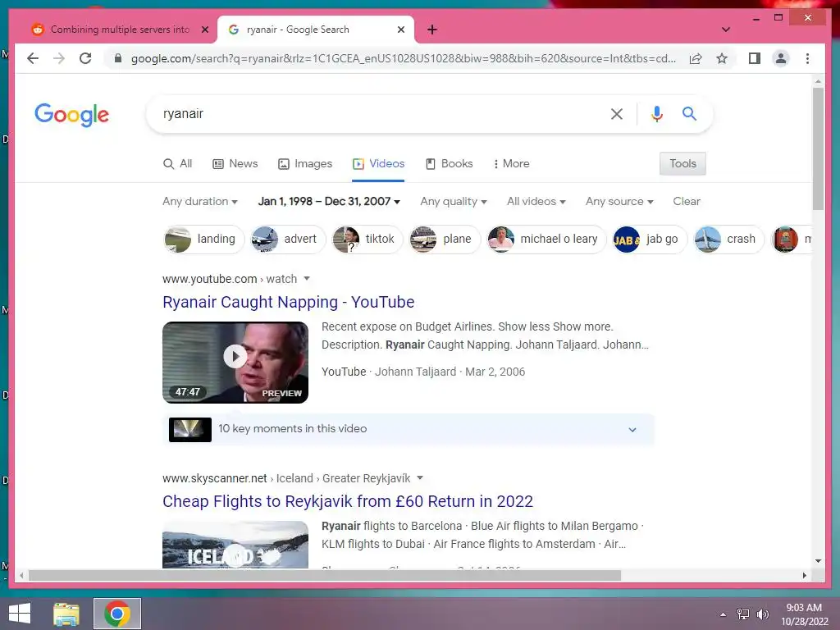The image size is (840, 630).
Task: Clear the applied search filters
Action: point(687,202)
